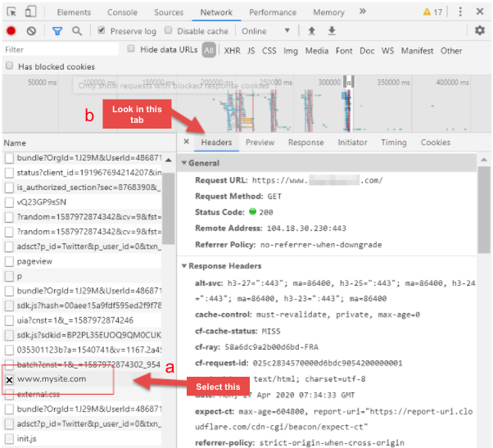Filter requests by Img

291,51
